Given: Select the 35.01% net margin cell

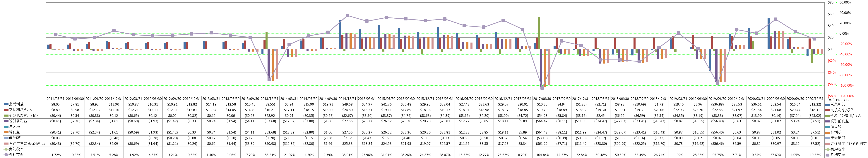Looking at the screenshot, I should (x=347, y=155).
